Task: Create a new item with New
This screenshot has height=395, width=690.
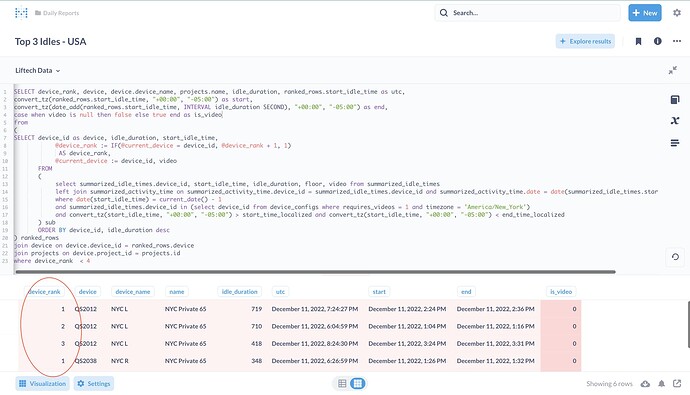Action: pos(645,13)
